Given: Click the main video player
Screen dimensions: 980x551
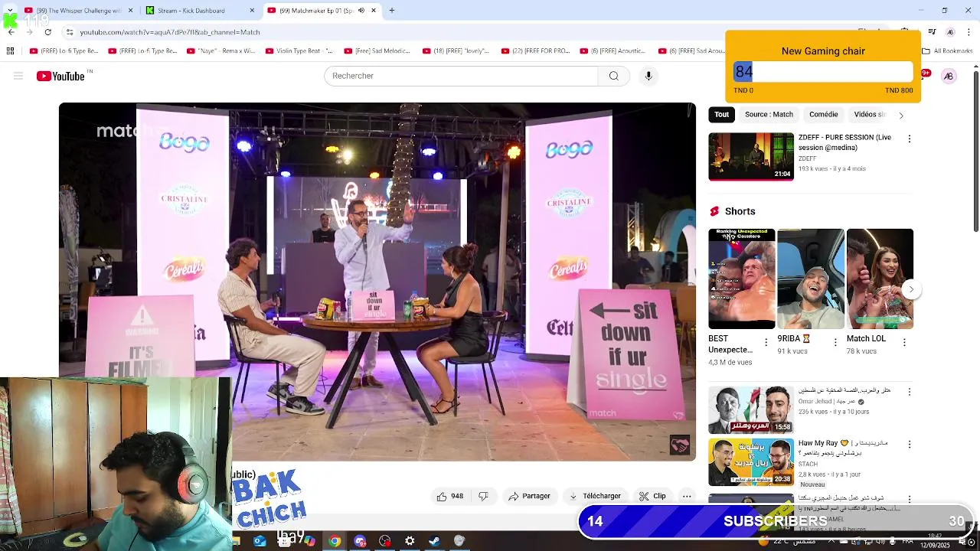Looking at the screenshot, I should [377, 282].
